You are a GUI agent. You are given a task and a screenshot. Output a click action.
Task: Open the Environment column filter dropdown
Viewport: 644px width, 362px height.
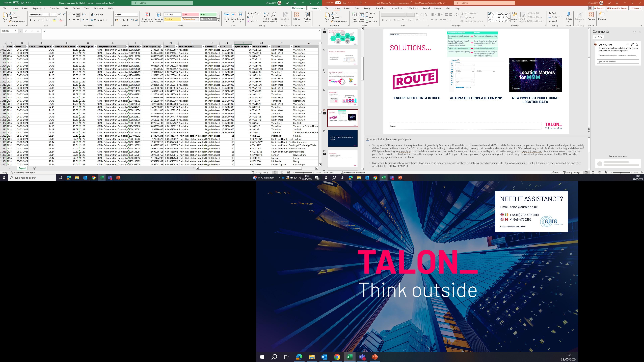[x=203, y=47]
